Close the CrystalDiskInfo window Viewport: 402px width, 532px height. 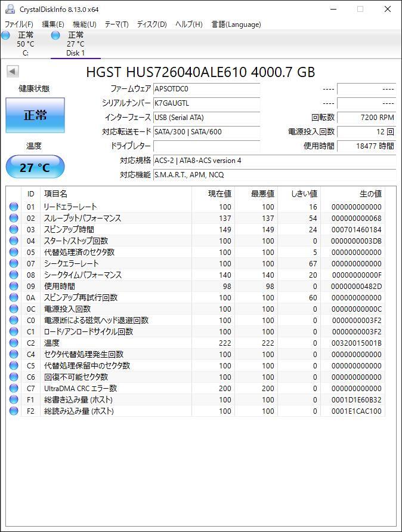pos(388,9)
